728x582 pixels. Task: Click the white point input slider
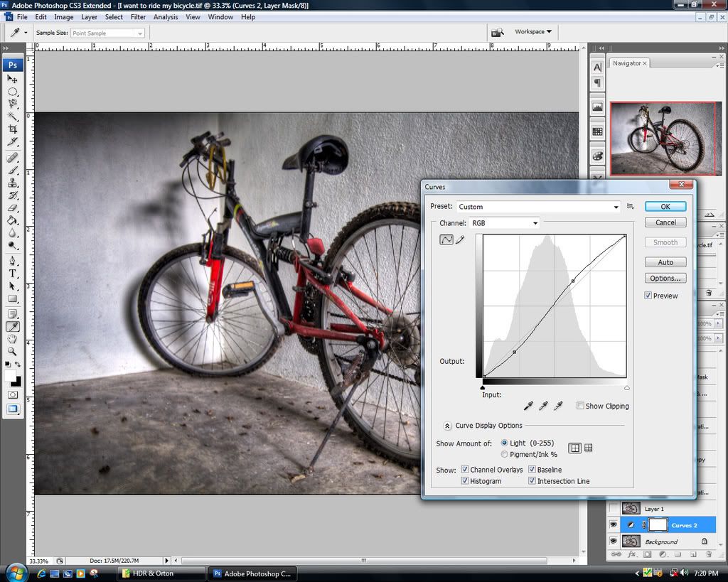(626, 388)
